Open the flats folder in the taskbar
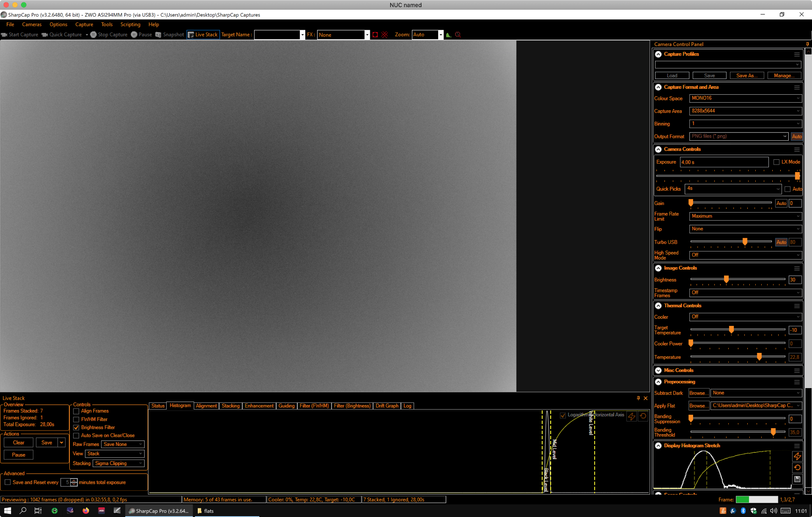The width and height of the screenshot is (812, 517). click(x=226, y=511)
